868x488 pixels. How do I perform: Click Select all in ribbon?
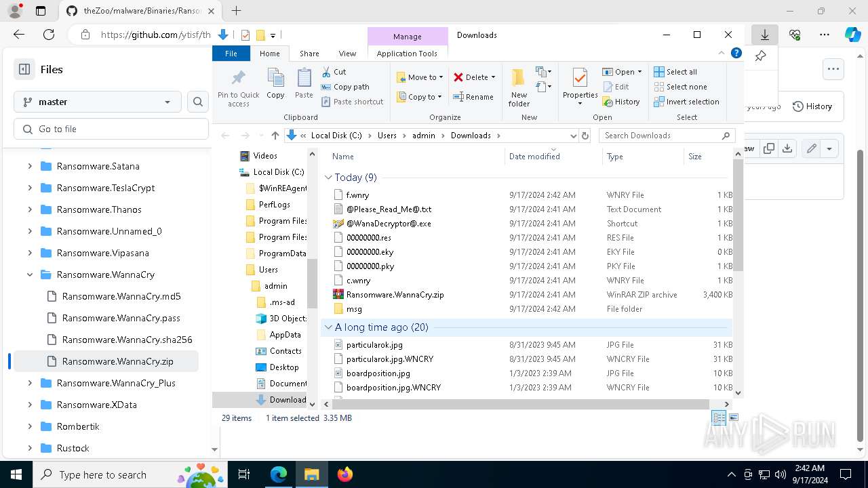coord(675,72)
